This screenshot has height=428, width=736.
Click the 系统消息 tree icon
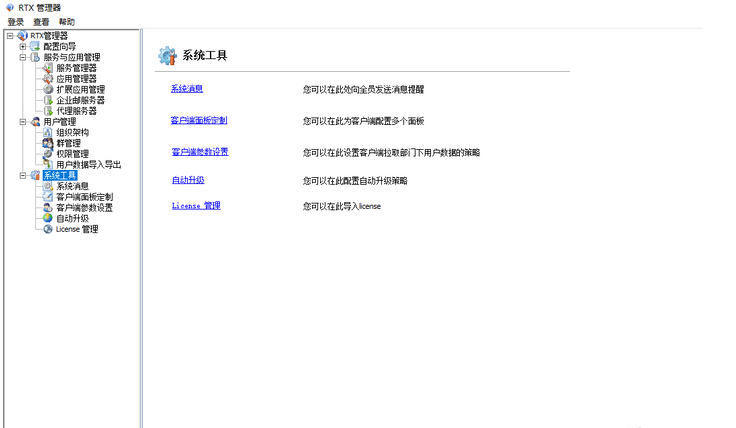(x=47, y=186)
